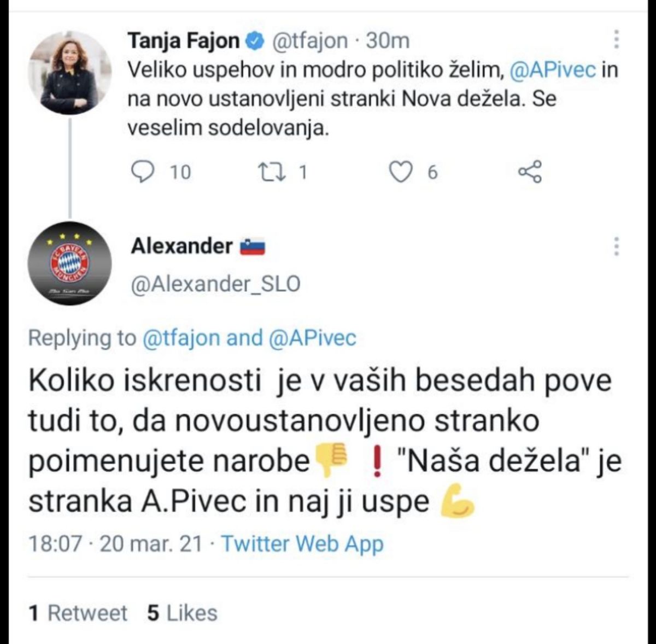Click the Slovenian flag next to Alexander
This screenshot has width=656, height=644.
(x=253, y=247)
